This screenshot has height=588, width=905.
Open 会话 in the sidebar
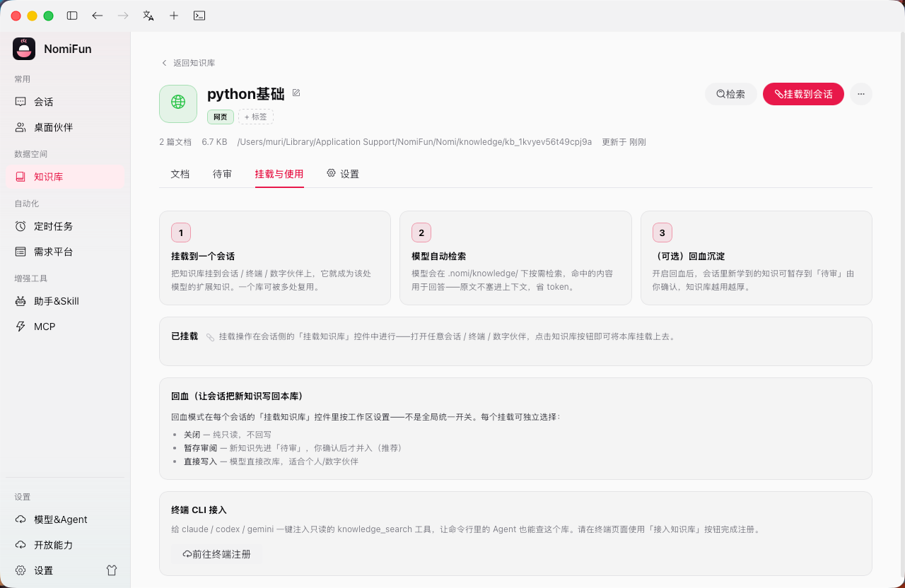pyautogui.click(x=65, y=102)
